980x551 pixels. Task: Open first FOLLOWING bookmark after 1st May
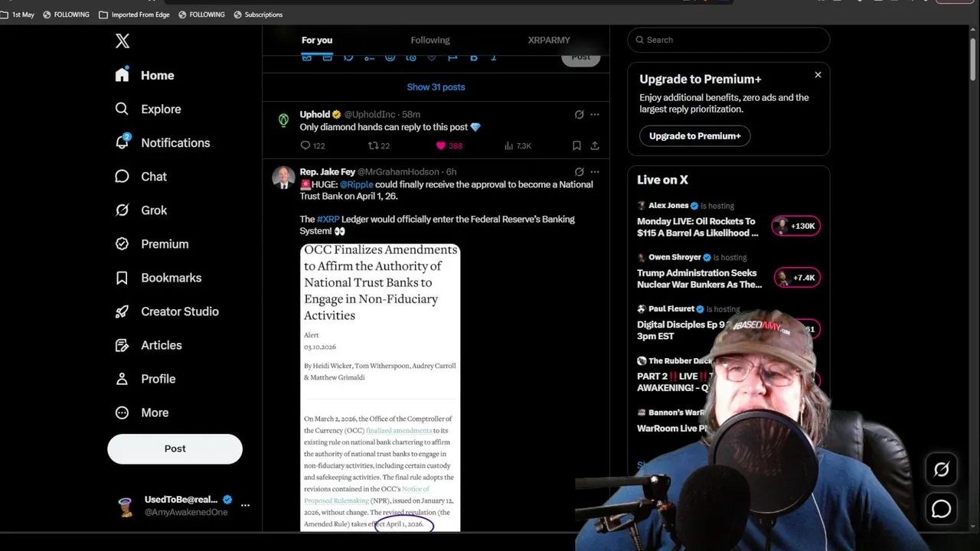tap(66, 15)
